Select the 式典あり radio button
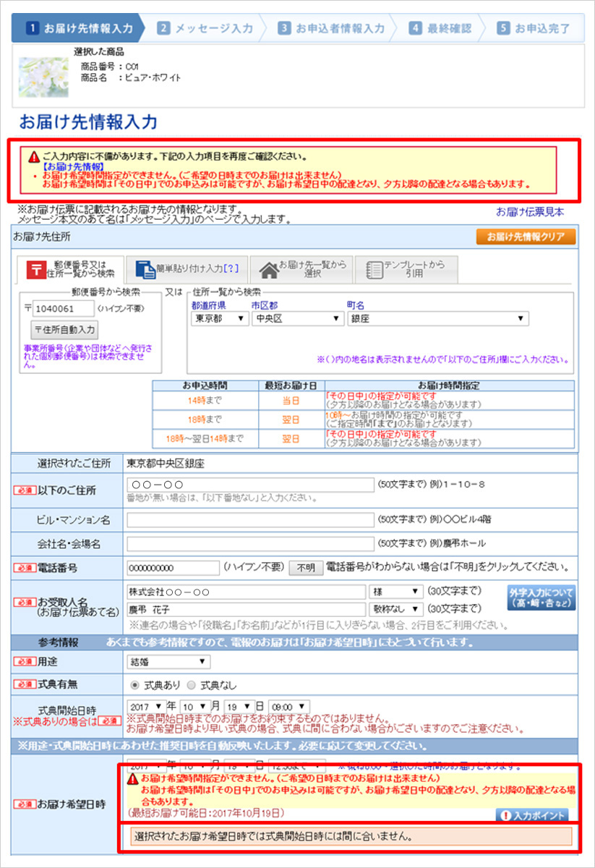 134,685
